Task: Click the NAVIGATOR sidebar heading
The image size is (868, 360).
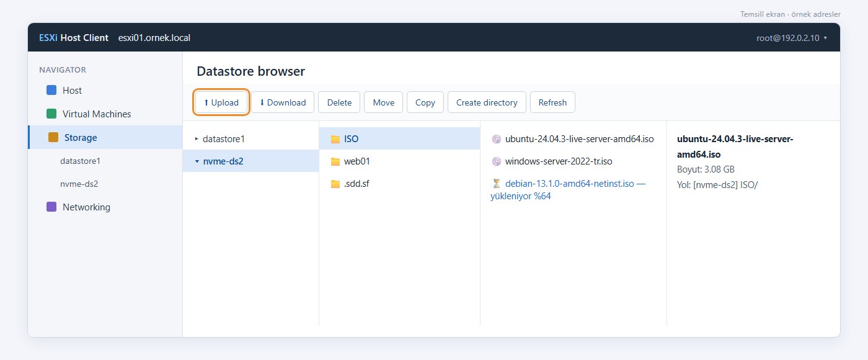Action: (x=63, y=70)
